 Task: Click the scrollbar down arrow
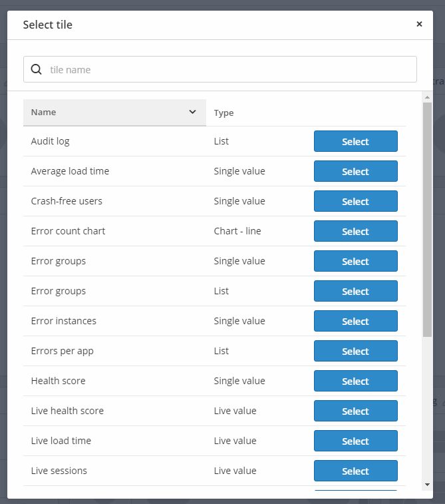coord(427,485)
